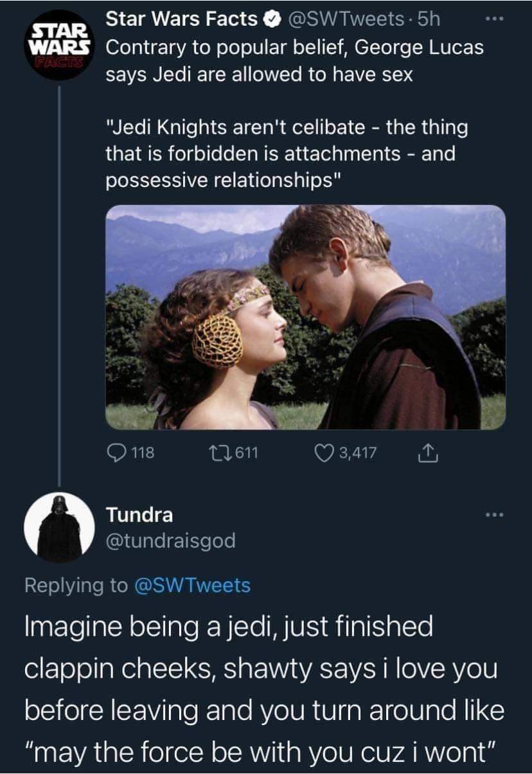Open the 5h timestamp link
532x774 pixels.
point(428,21)
